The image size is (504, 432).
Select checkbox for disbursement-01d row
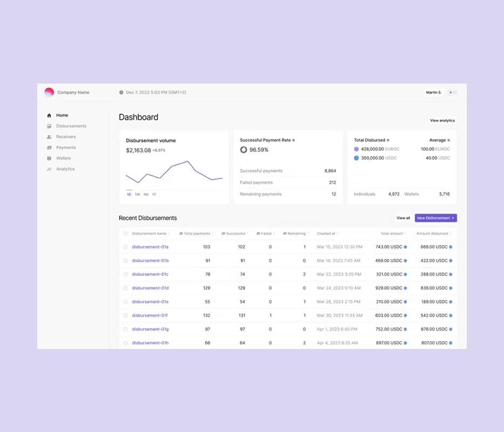coord(126,288)
